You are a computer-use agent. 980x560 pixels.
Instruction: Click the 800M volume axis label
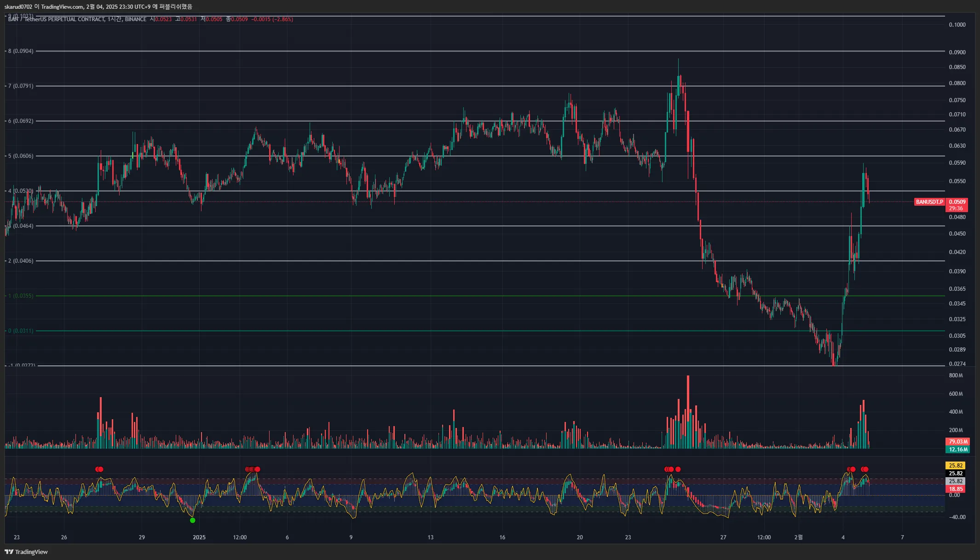(956, 375)
